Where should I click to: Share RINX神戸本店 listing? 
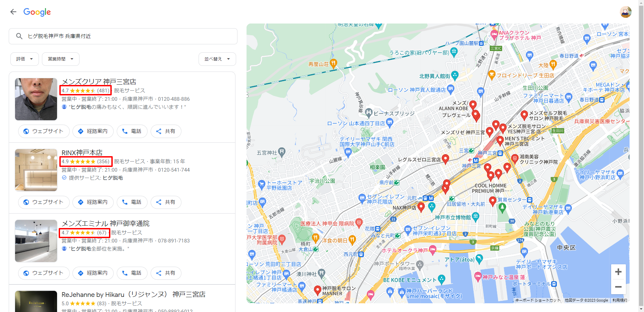pos(166,202)
